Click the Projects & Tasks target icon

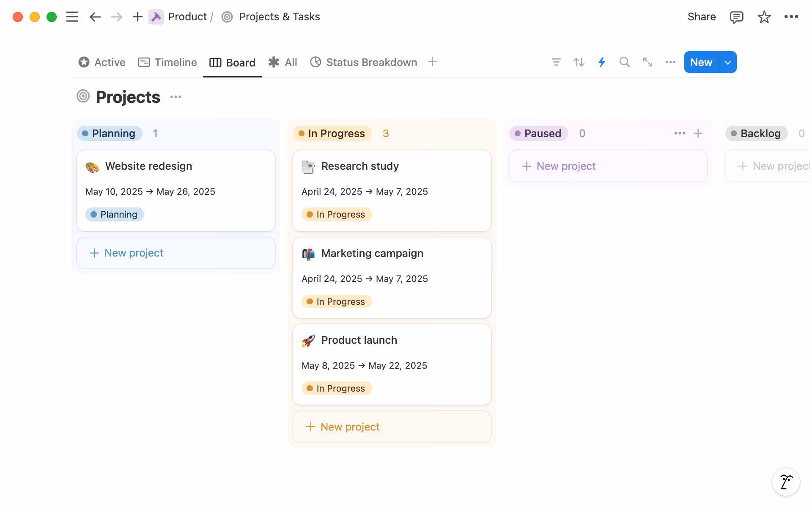(227, 17)
